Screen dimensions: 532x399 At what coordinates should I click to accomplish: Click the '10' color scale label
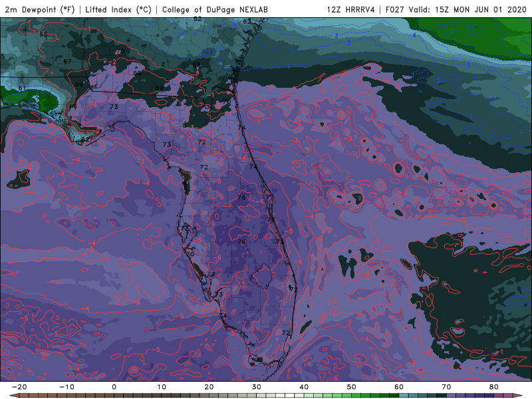(x=162, y=387)
